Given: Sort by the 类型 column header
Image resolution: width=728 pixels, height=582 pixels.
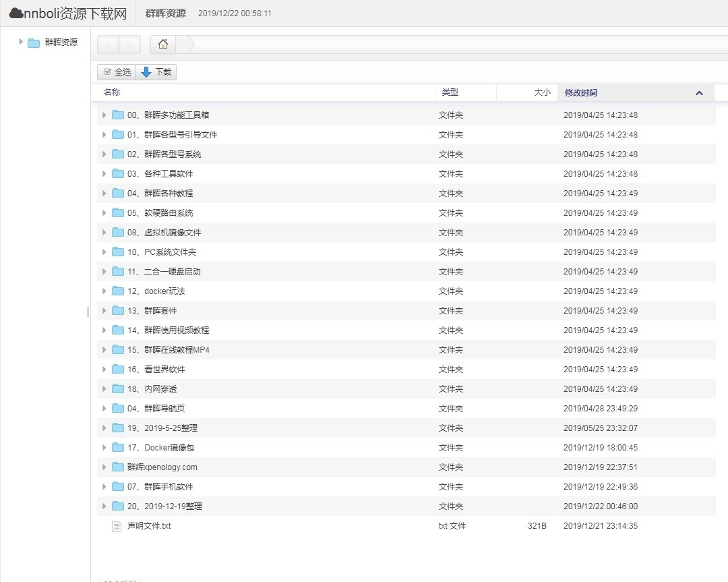Looking at the screenshot, I should pos(466,92).
